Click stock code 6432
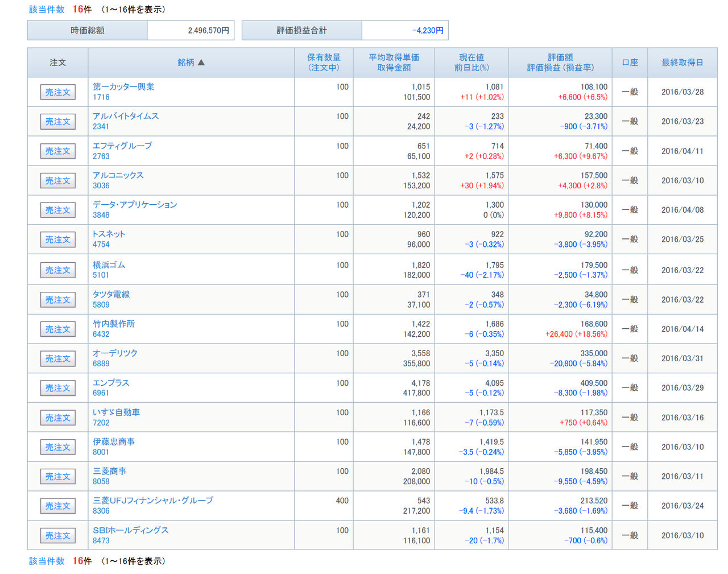This screenshot has width=728, height=574. pos(101,335)
